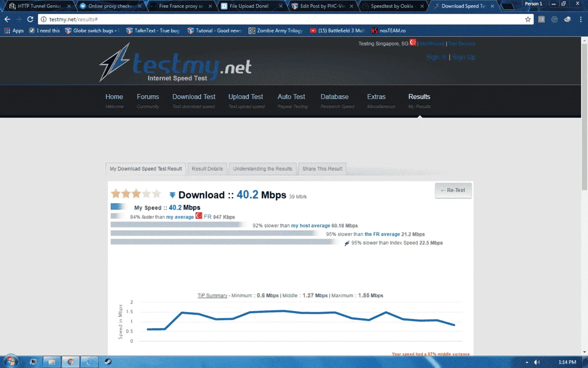Viewport: 588px width, 368px height.
Task: Click the Re-Test button
Action: click(x=453, y=190)
